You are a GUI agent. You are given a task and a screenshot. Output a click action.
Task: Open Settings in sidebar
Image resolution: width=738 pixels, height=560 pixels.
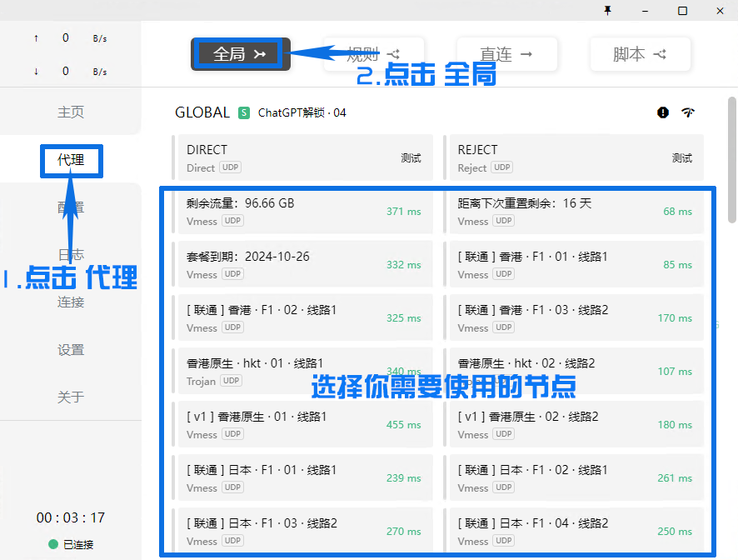tap(71, 350)
